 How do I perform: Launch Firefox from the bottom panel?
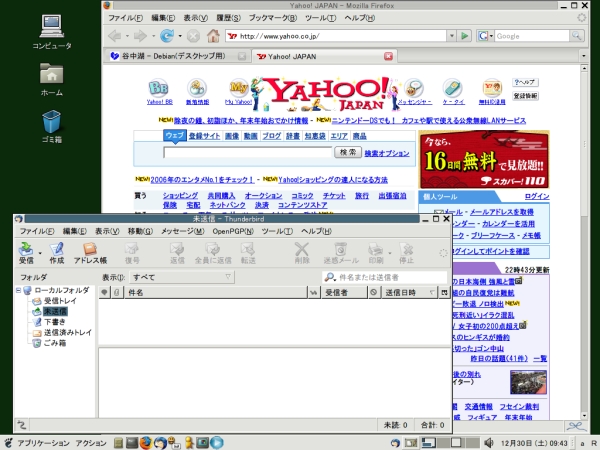tap(146, 443)
